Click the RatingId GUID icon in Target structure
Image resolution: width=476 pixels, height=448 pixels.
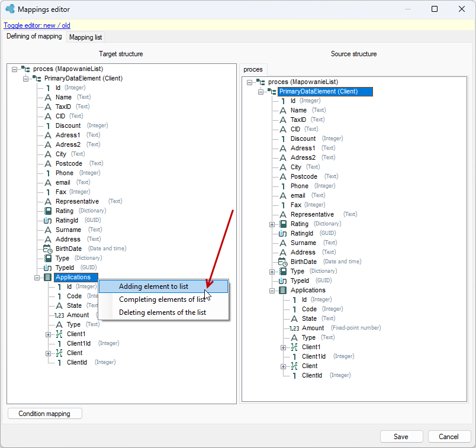[48, 220]
